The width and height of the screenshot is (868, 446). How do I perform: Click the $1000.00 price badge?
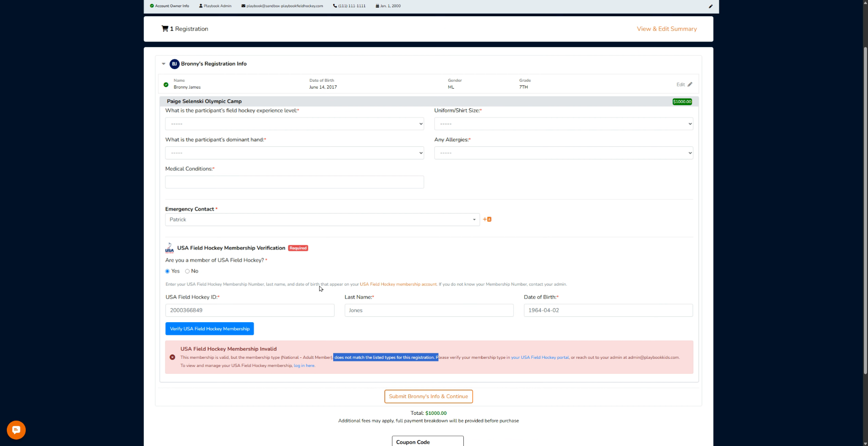pos(682,102)
